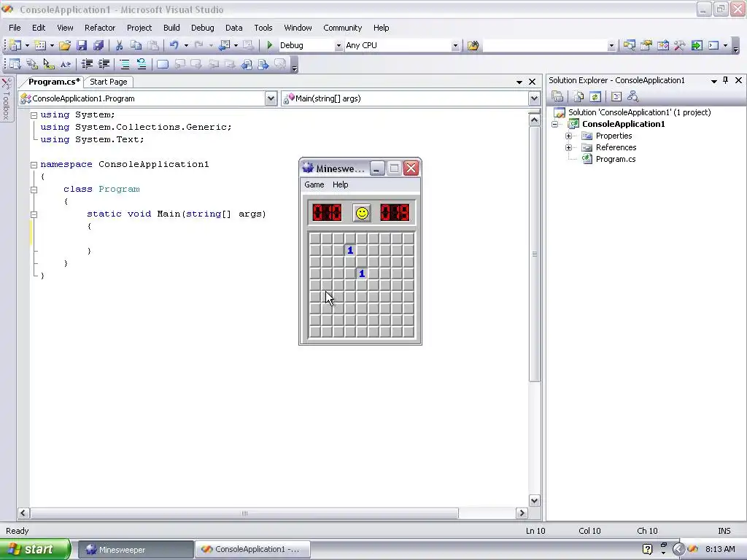
Task: Click the Save All icon
Action: pos(98,45)
